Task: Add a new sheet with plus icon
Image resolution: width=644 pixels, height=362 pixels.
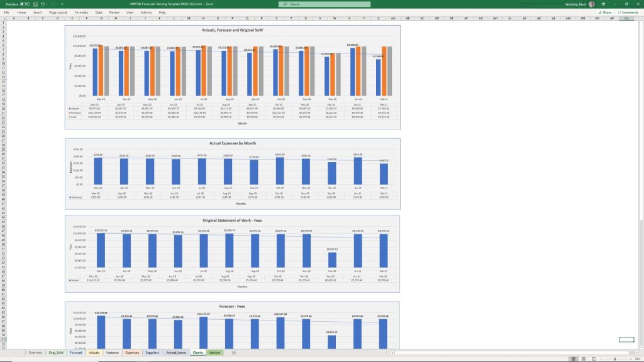Action: click(x=234, y=353)
